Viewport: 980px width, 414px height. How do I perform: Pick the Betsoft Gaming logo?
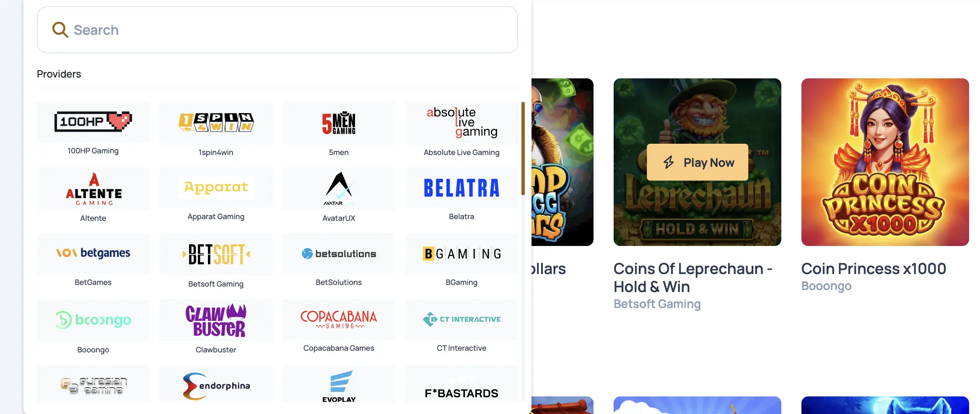[x=216, y=254]
